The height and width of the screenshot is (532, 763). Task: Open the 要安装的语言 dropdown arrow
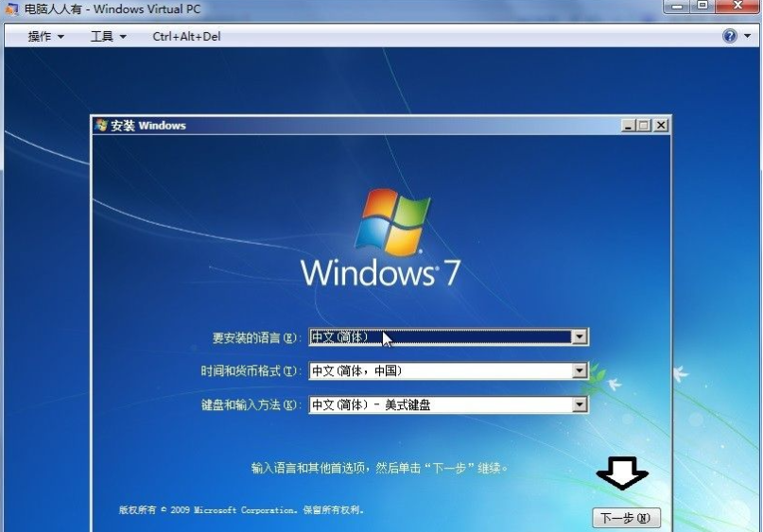[x=579, y=336]
